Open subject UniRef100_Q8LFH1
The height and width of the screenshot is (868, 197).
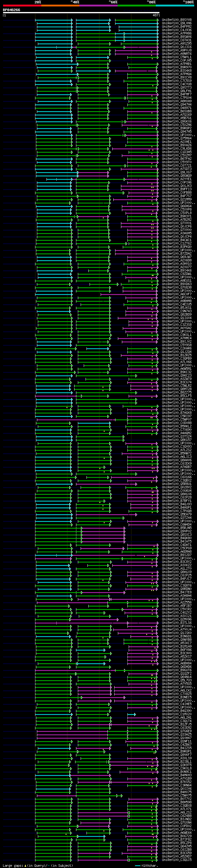pyautogui.click(x=176, y=91)
